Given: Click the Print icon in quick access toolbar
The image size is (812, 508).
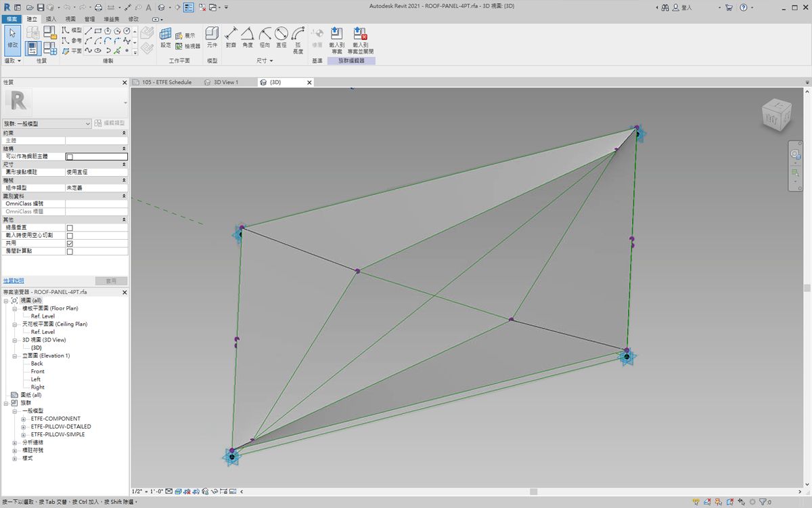Looking at the screenshot, I should [x=98, y=7].
